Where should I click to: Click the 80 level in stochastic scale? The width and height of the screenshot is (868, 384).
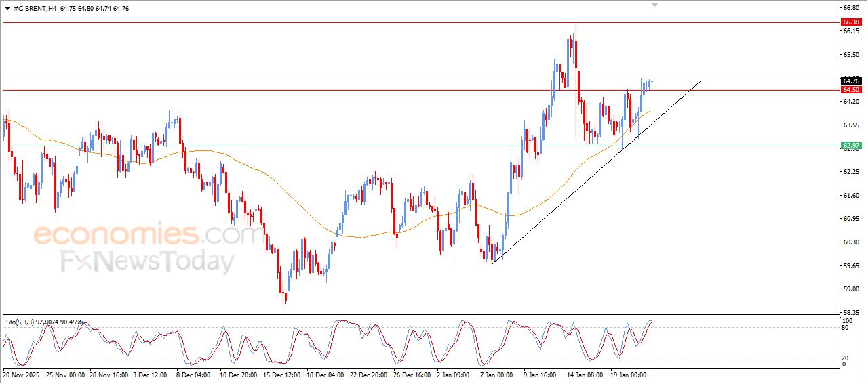point(845,328)
